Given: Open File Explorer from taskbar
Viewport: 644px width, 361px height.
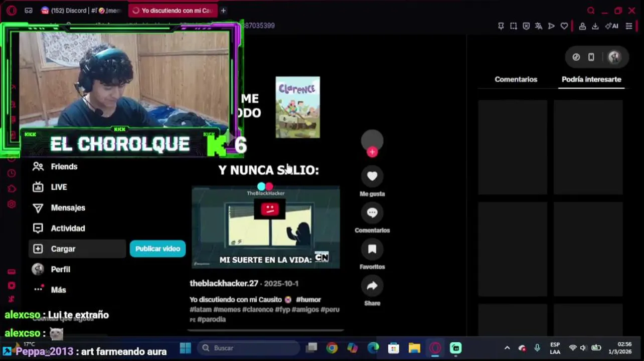Looking at the screenshot, I should pos(414,348).
